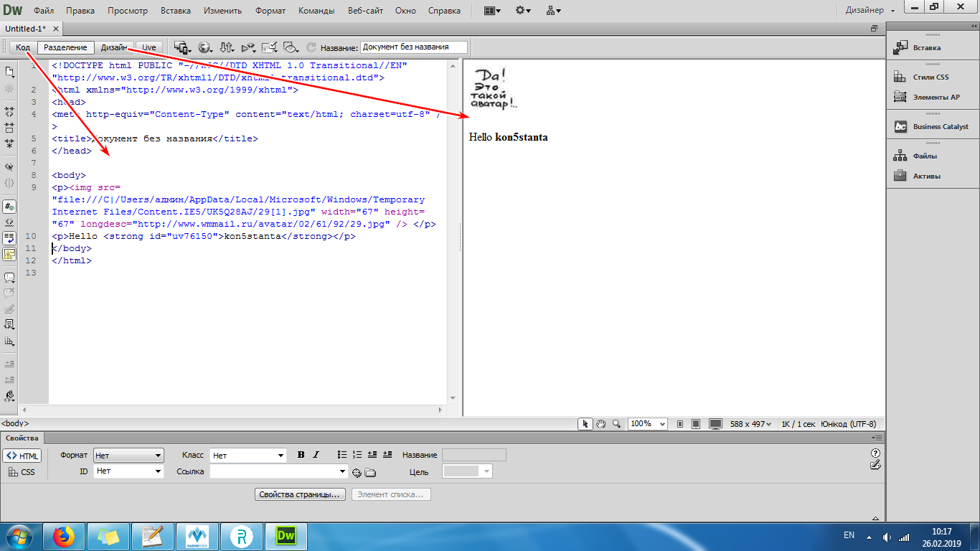Switch to Код view

[x=23, y=47]
